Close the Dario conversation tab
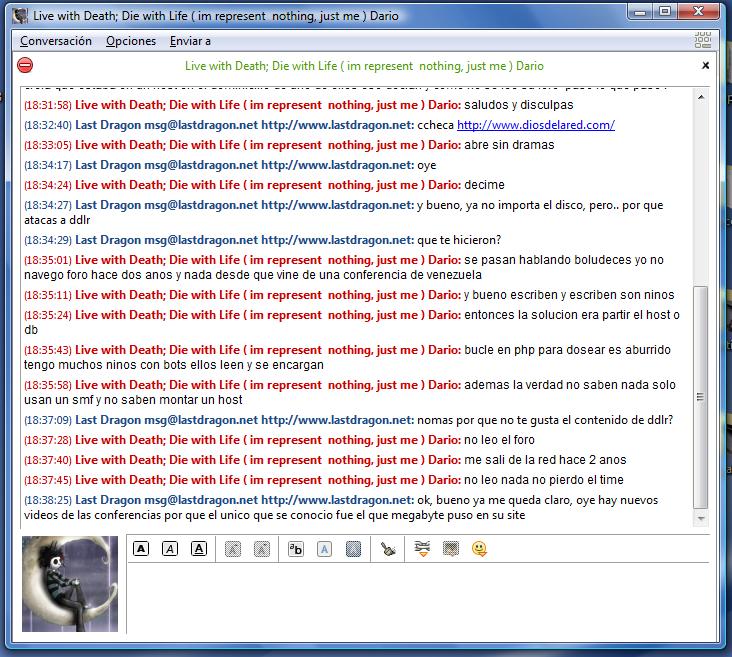 [705, 66]
